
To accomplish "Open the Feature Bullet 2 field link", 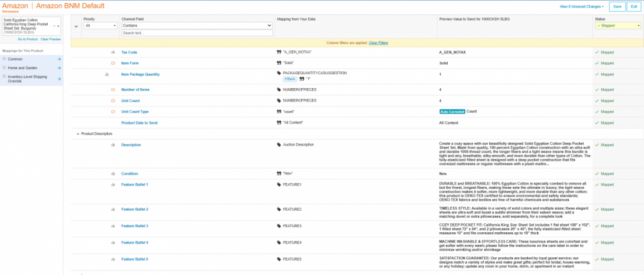I will tap(135, 209).
